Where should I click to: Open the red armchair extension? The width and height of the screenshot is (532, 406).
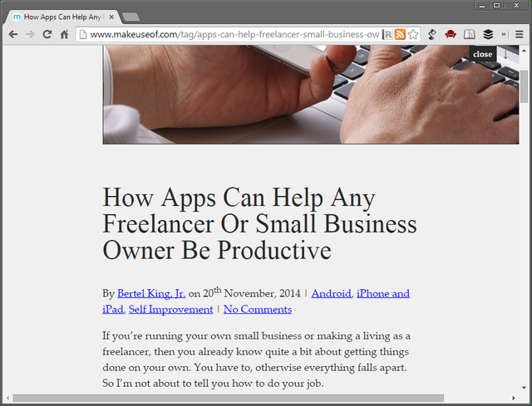451,34
